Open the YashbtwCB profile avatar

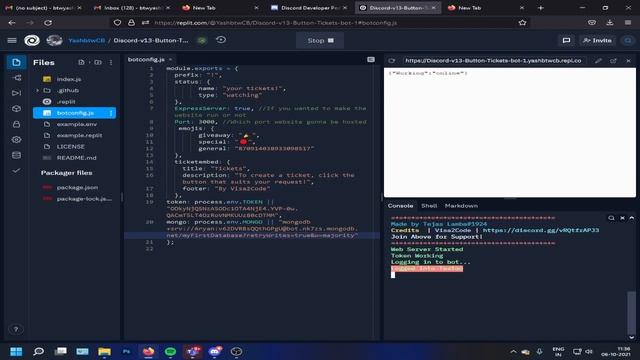coord(54,40)
